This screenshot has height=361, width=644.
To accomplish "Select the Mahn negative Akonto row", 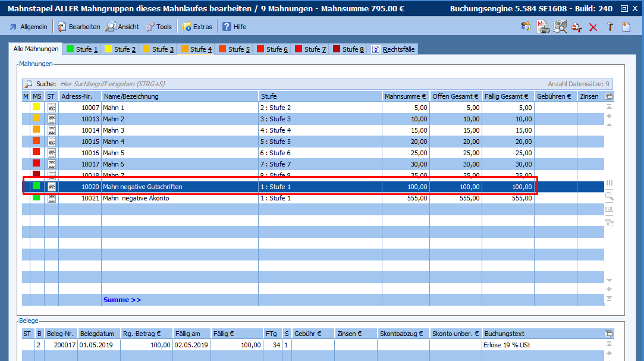I will coord(136,198).
